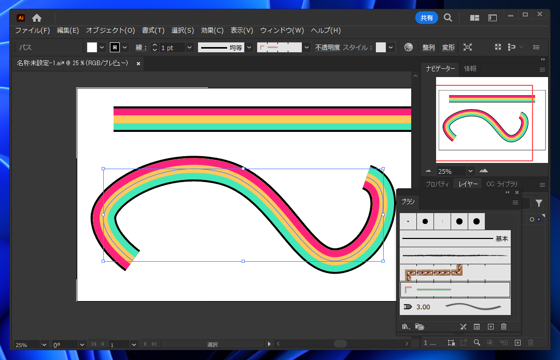
Task: Delete brush with the trash icon
Action: (x=504, y=326)
